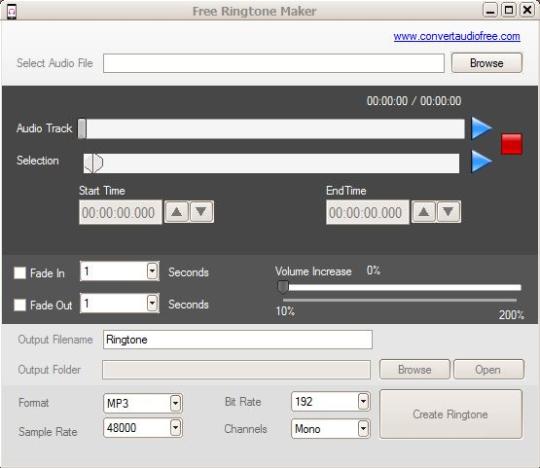540x468 pixels.
Task: Click the app icon in title bar
Action: coord(12,12)
